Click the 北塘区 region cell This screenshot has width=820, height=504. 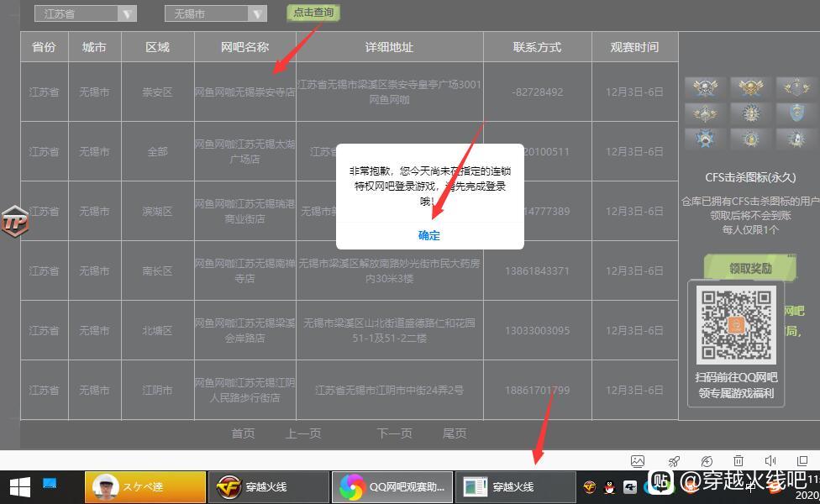click(x=157, y=330)
